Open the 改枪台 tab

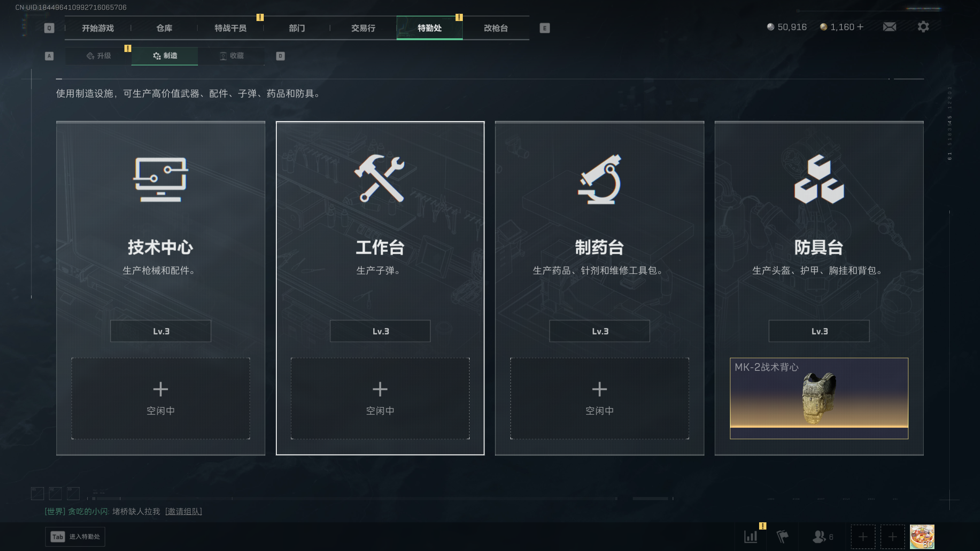point(496,28)
